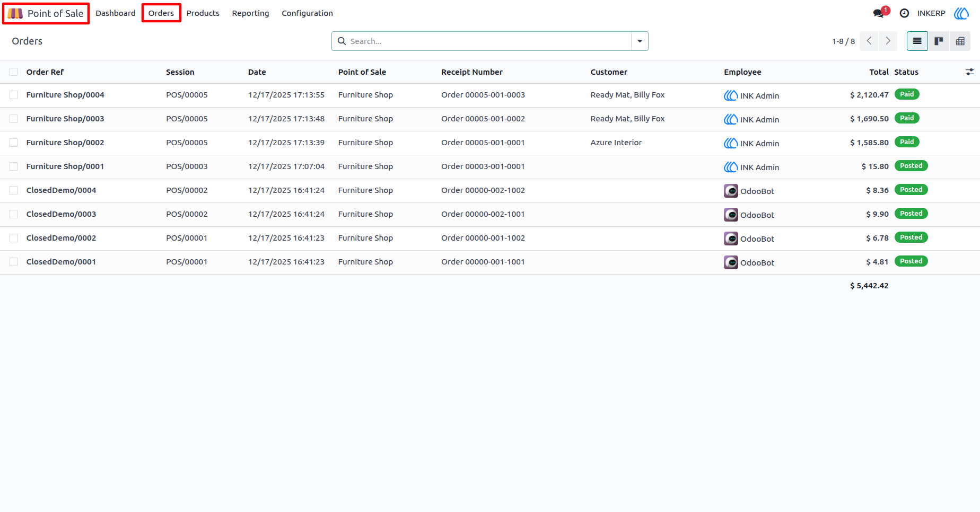
Task: Switch to list view
Action: pyautogui.click(x=917, y=41)
